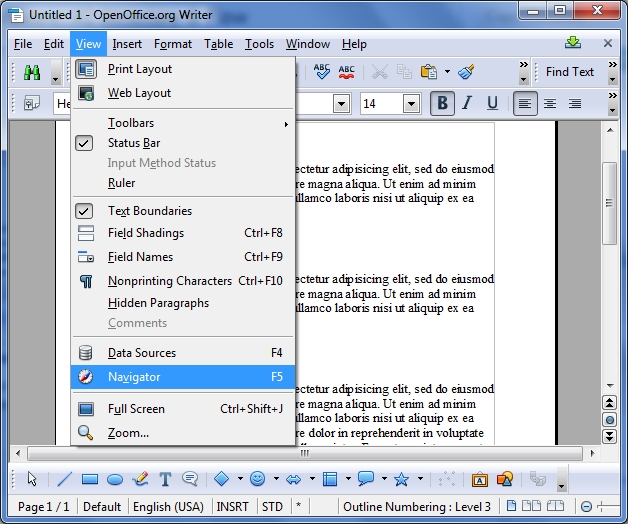Open Zoom... dialog menu entry
This screenshot has height=524, width=628.
(183, 433)
